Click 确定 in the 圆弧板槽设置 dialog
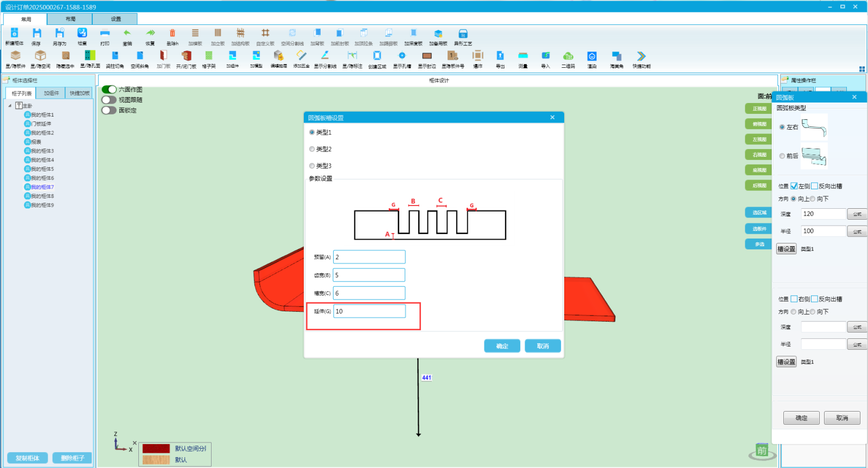Image resolution: width=868 pixels, height=468 pixels. pyautogui.click(x=502, y=346)
